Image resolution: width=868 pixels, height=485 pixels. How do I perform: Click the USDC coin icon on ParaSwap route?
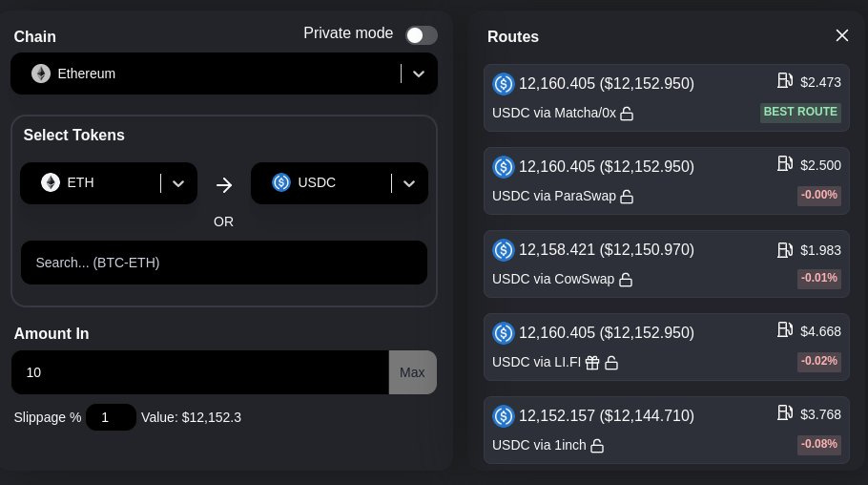click(x=504, y=167)
